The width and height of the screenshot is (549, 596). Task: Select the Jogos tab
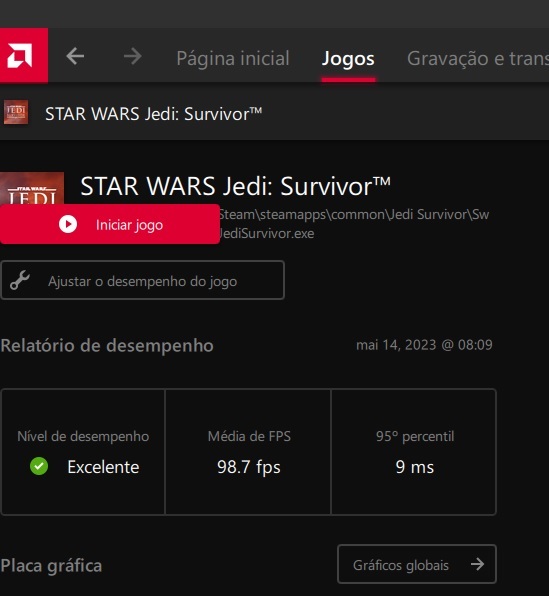tap(348, 58)
